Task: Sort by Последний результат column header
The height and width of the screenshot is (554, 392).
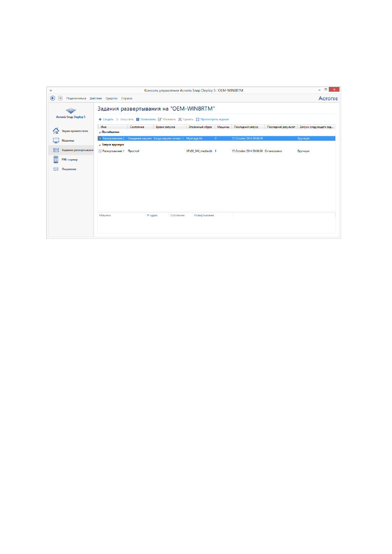Action: pyautogui.click(x=281, y=127)
